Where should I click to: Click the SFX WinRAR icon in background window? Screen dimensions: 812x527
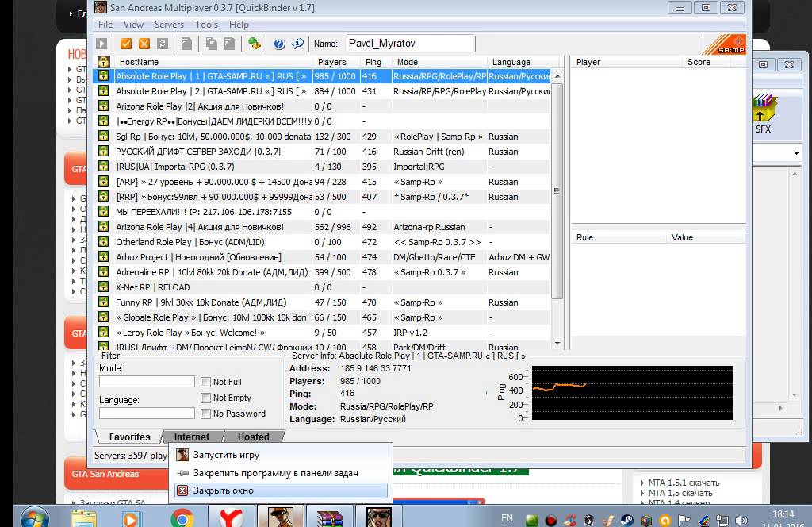[x=764, y=113]
